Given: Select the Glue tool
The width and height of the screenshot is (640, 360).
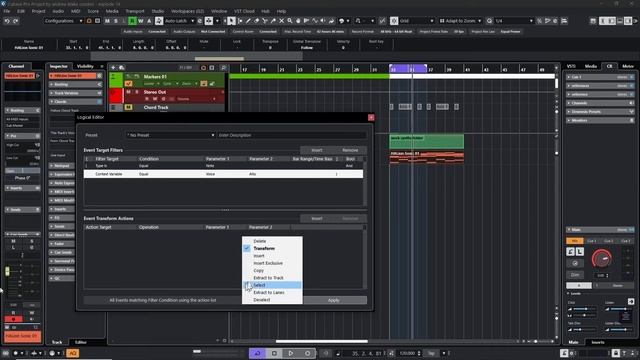Looking at the screenshot, I should coord(273,21).
